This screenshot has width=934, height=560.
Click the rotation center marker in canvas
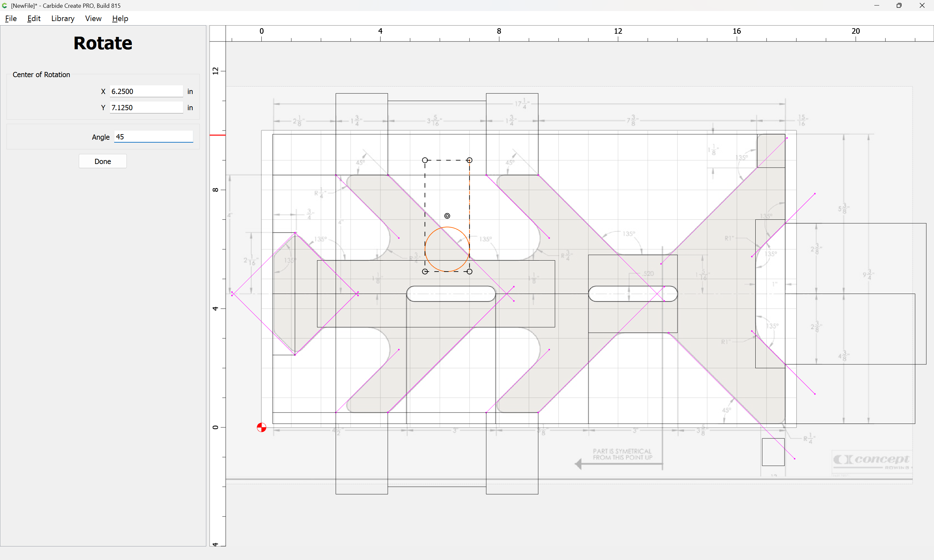point(447,216)
